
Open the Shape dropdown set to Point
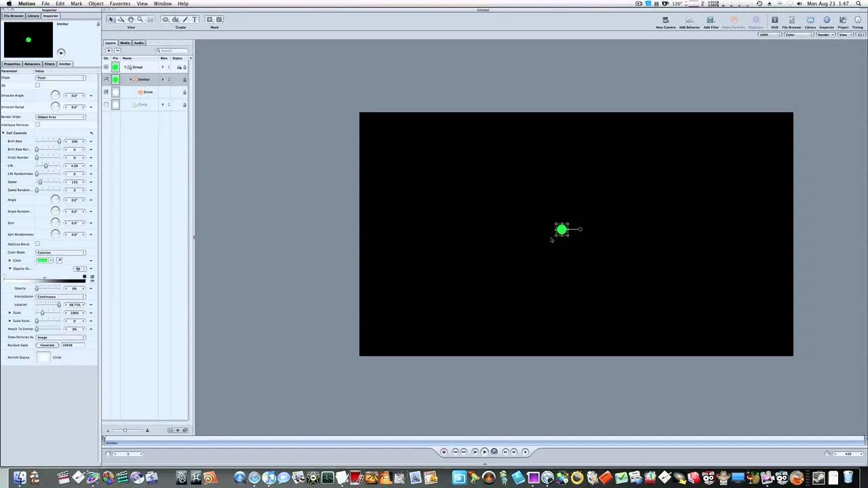61,78
